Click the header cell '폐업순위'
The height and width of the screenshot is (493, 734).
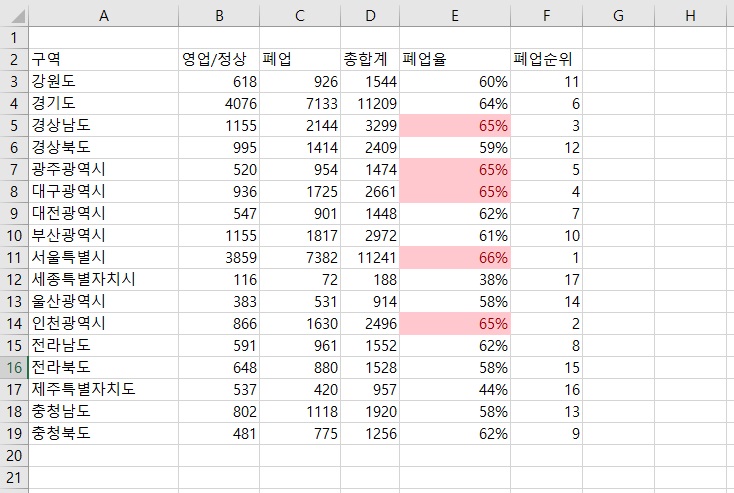point(547,59)
